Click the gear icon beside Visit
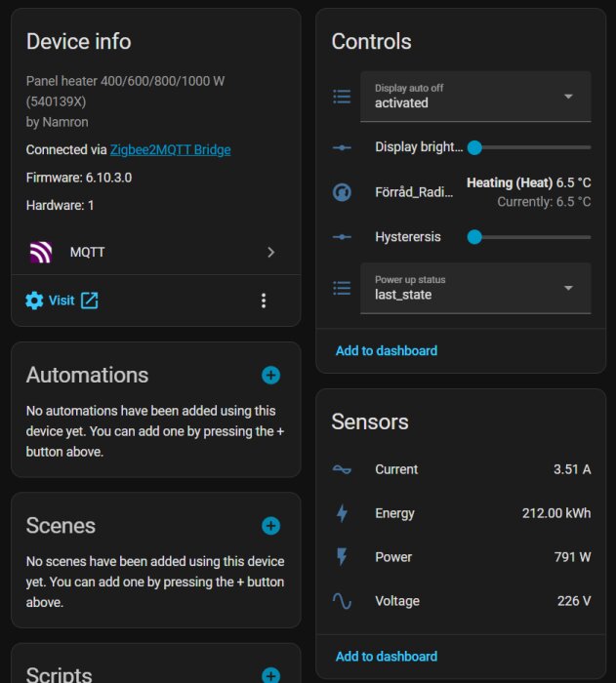616x683 pixels. click(x=34, y=301)
